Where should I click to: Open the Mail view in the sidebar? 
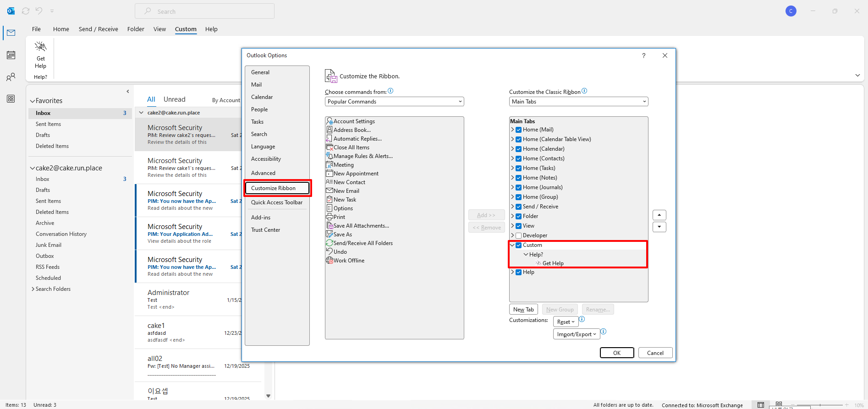(x=11, y=33)
